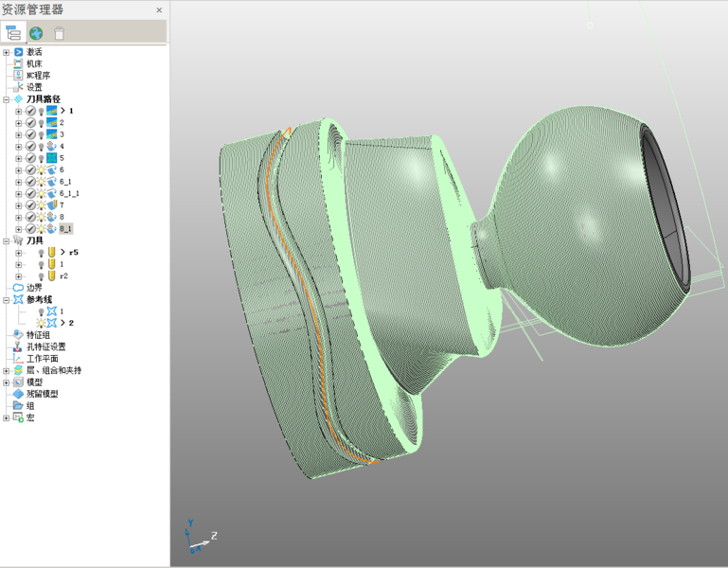Hide reference line 2 with its bulb
Image resolution: width=728 pixels, height=568 pixels.
(41, 323)
